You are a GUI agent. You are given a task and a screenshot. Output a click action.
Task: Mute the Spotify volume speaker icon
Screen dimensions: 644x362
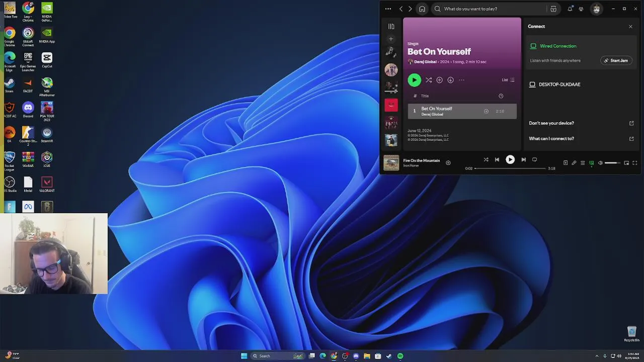coord(600,163)
